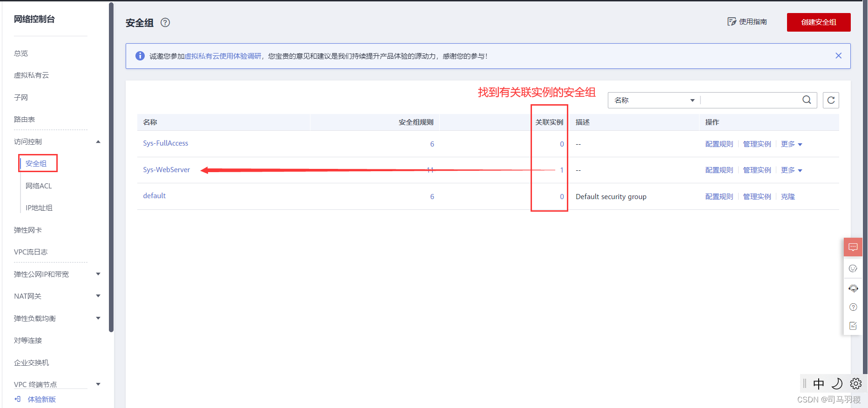
Task: Expand NAT网关 section
Action: (x=98, y=296)
